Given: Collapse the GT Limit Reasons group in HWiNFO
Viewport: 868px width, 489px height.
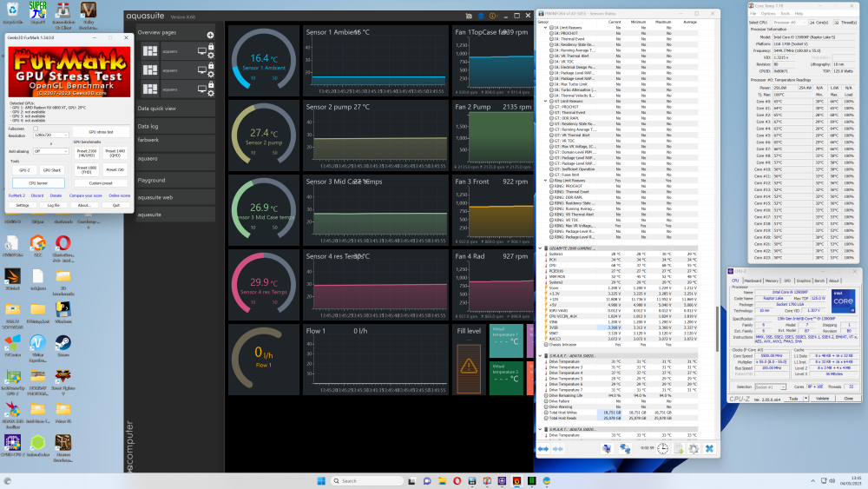Looking at the screenshot, I should tap(545, 102).
